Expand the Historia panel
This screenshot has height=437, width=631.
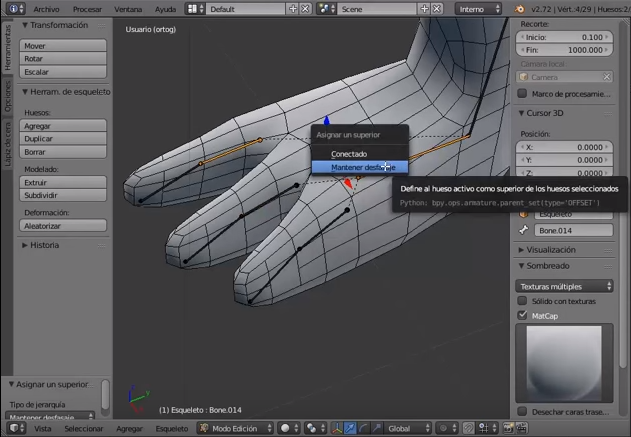(x=25, y=245)
